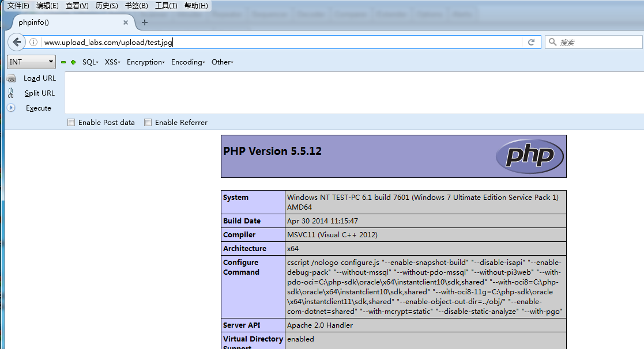The width and height of the screenshot is (644, 349).
Task: Close the phpinfo() tab
Action: (x=126, y=22)
